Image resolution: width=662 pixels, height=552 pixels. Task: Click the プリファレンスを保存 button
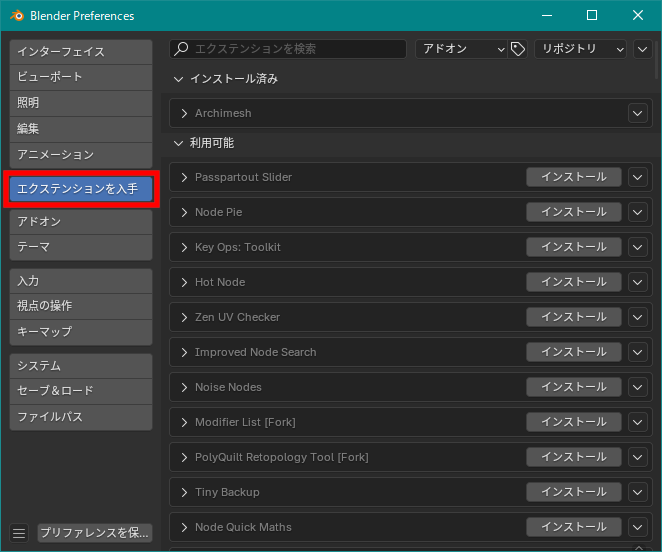[95, 533]
